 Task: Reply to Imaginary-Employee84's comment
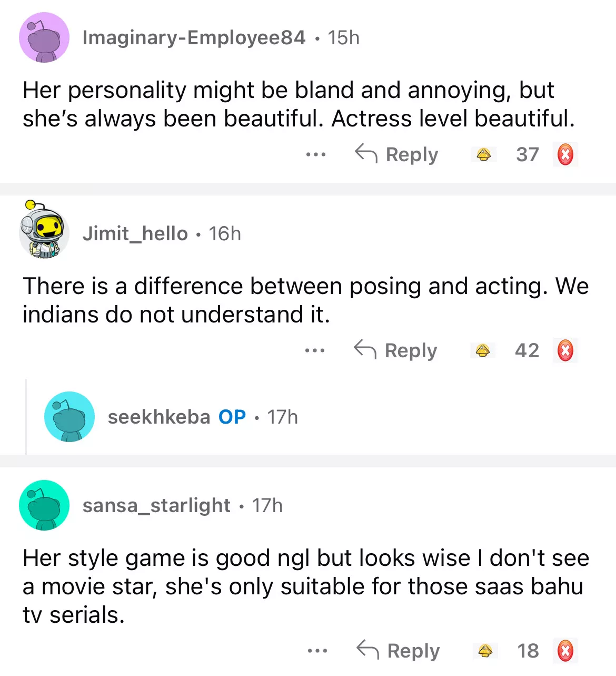point(396,155)
